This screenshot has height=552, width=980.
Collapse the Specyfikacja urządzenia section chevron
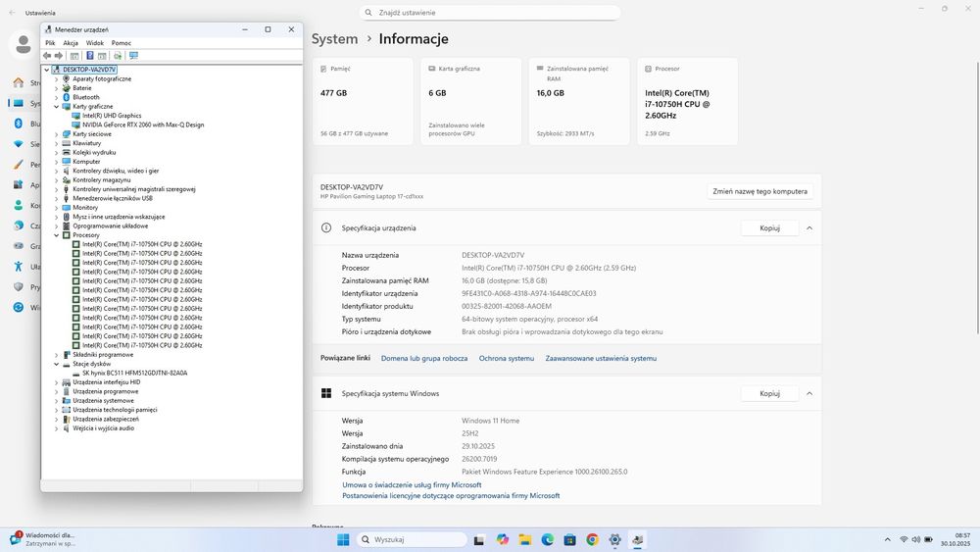[809, 228]
